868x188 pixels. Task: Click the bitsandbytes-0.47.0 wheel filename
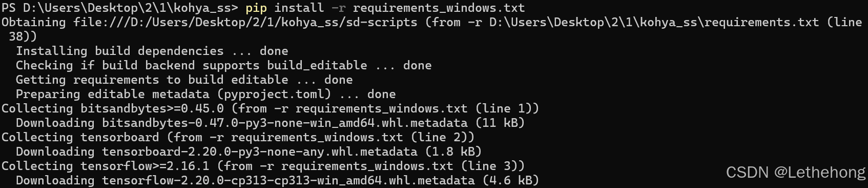284,123
